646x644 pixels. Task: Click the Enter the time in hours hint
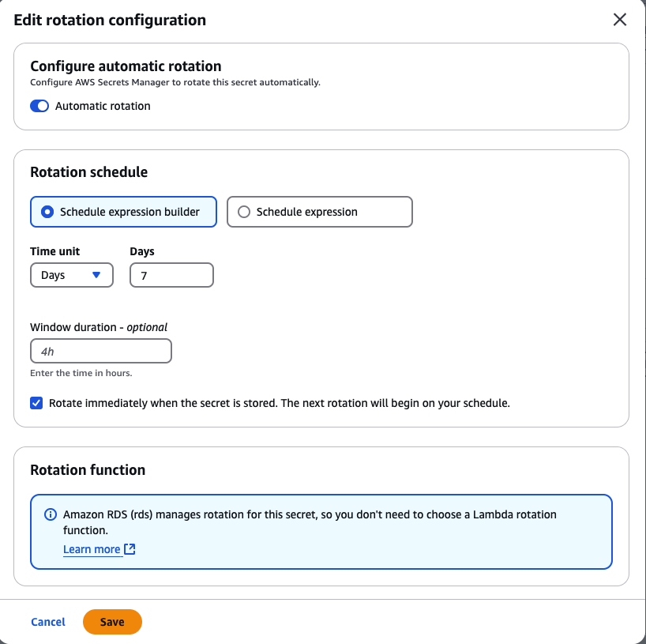(x=81, y=373)
